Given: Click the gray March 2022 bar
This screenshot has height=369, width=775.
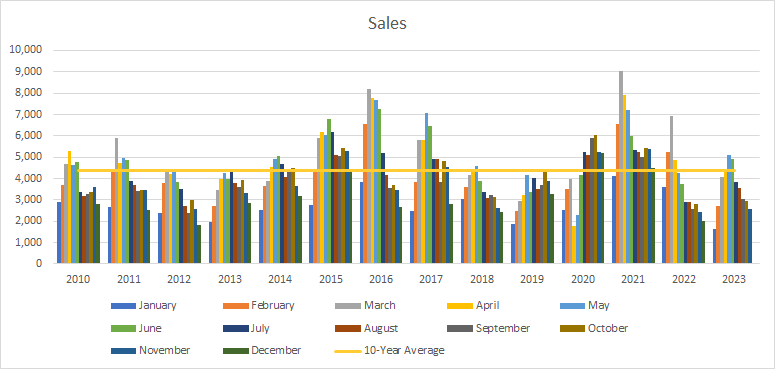Looking at the screenshot, I should pyautogui.click(x=671, y=190).
